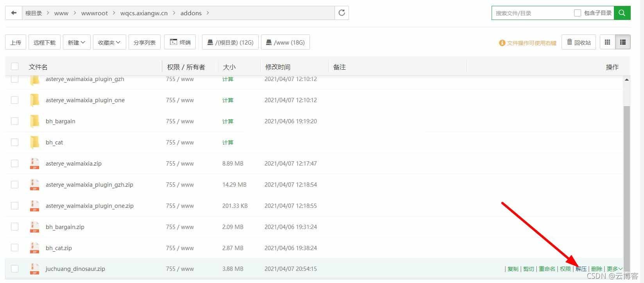
Task: Click the asterye_waimaixia_plugin_gzh.zip file icon
Action: click(x=34, y=185)
